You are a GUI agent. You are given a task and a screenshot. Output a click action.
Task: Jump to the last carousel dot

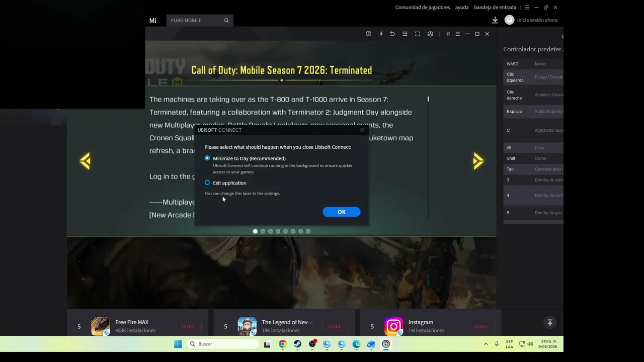(308, 231)
